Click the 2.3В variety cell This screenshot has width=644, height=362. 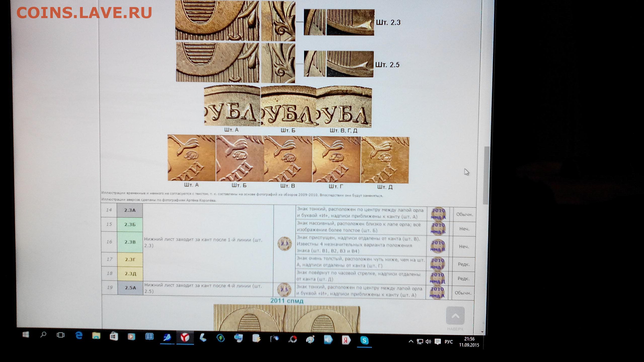[130, 242]
